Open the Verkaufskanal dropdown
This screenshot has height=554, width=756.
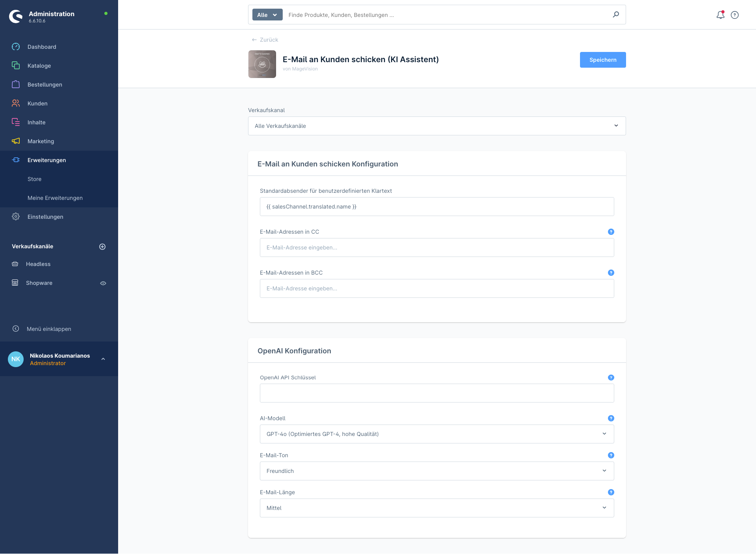point(437,126)
